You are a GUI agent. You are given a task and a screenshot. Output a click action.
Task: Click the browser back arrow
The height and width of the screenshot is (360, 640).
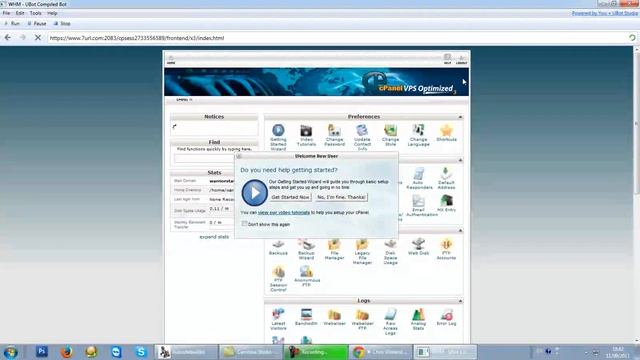[8, 38]
